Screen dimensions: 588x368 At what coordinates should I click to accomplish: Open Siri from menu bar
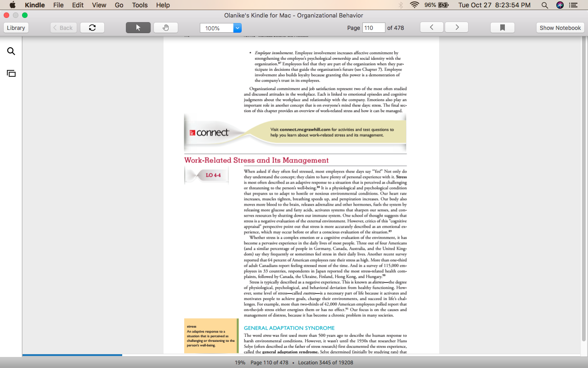click(x=560, y=5)
